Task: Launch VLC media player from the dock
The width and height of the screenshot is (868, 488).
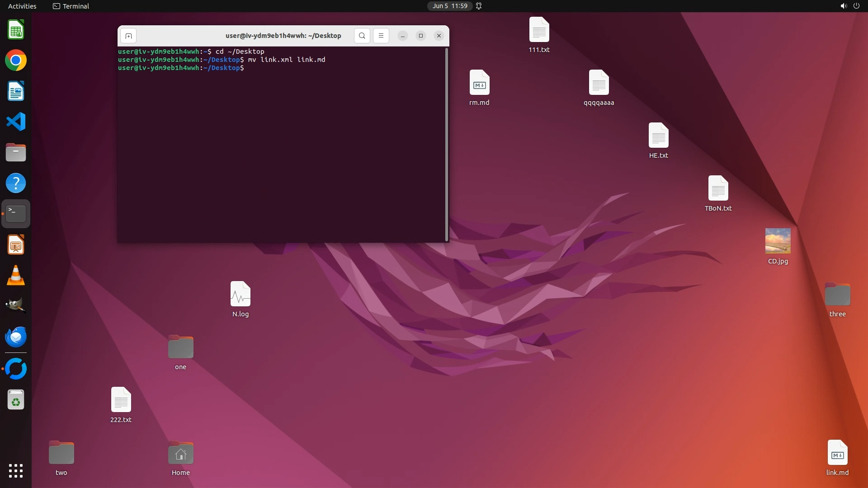Action: (x=16, y=275)
